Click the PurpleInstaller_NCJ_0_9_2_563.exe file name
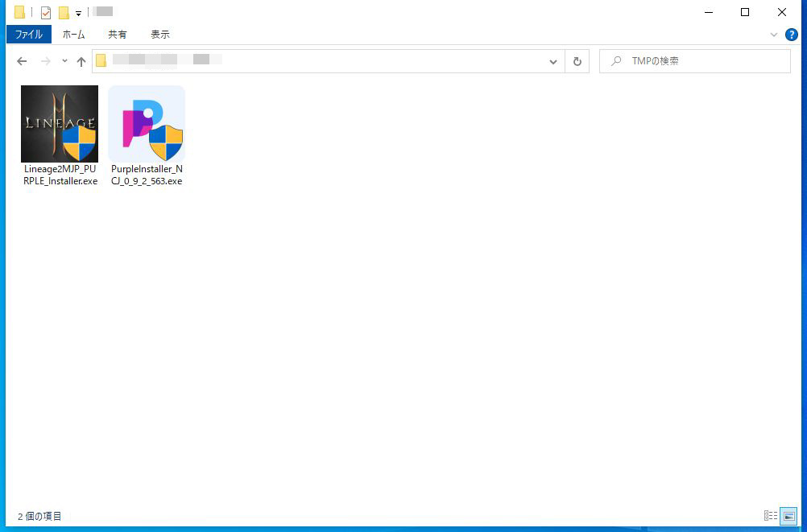Viewport: 807px width, 532px height. (147, 175)
